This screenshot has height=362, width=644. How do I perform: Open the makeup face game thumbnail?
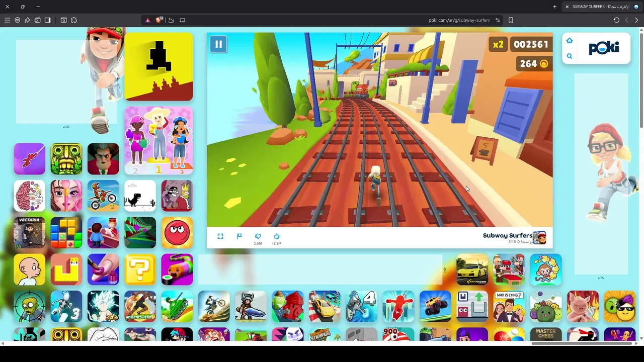pos(66,196)
